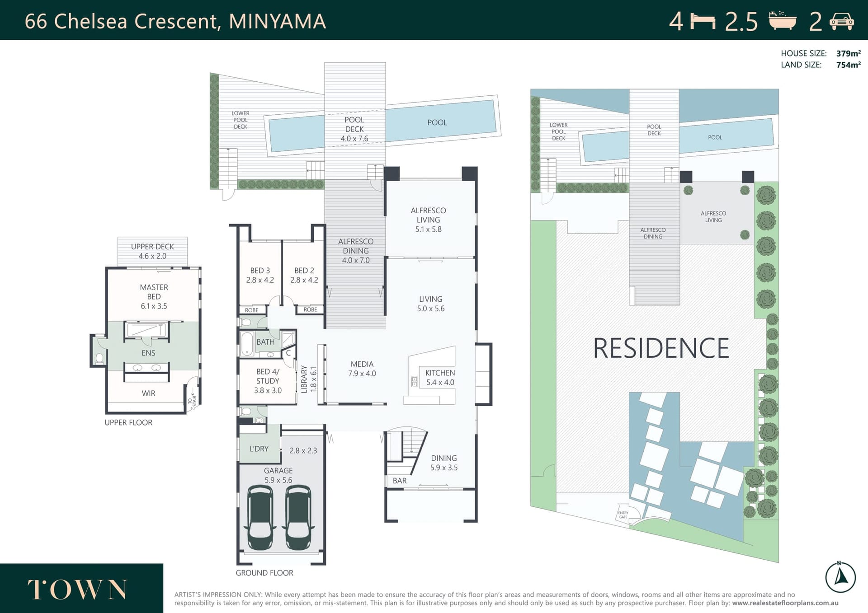Click the ROBE label in Bed 2

point(310,309)
